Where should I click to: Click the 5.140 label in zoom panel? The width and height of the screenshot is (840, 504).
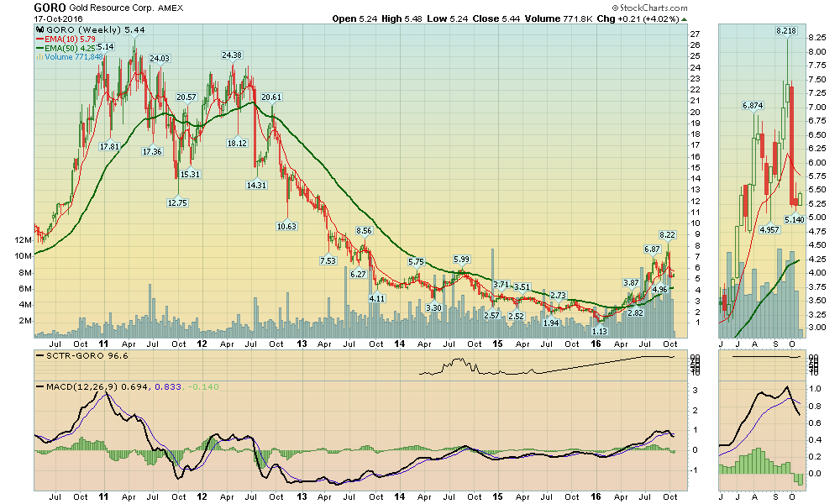795,219
